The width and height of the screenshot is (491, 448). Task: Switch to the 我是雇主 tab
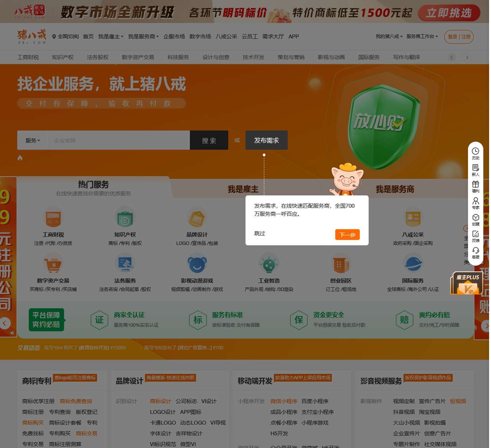(243, 189)
